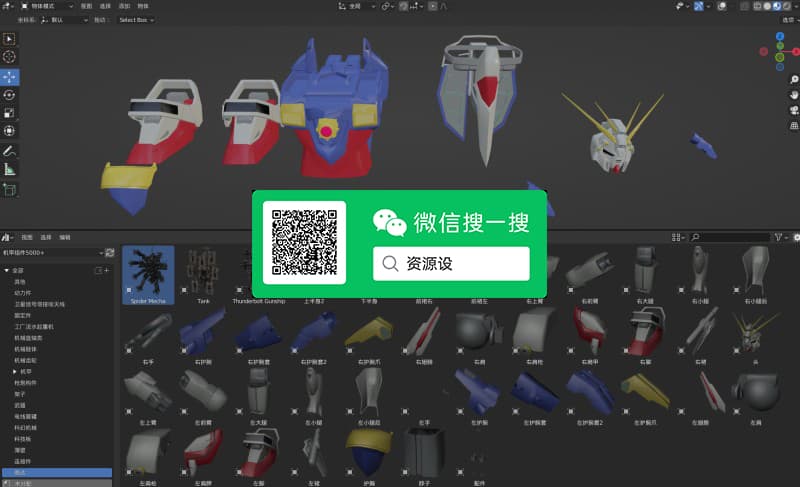The width and height of the screenshot is (800, 487).
Task: Choose the combined Transform tool
Action: 9,131
